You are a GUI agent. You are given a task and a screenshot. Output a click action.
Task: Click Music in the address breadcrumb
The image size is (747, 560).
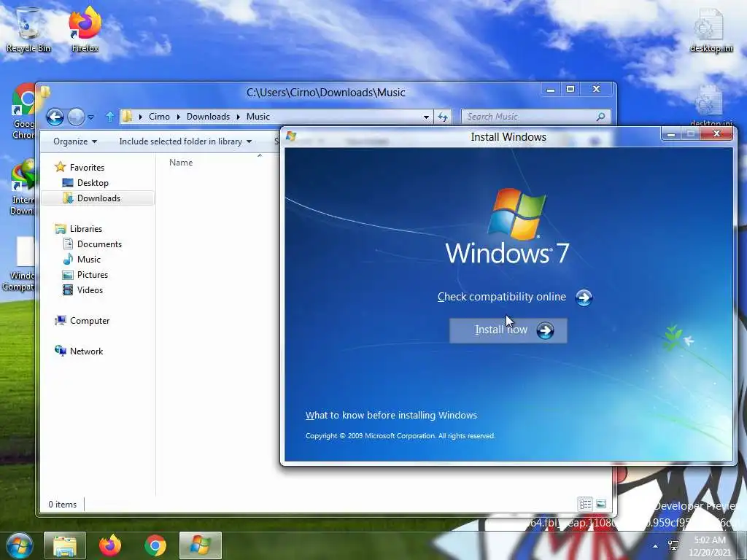pyautogui.click(x=258, y=117)
